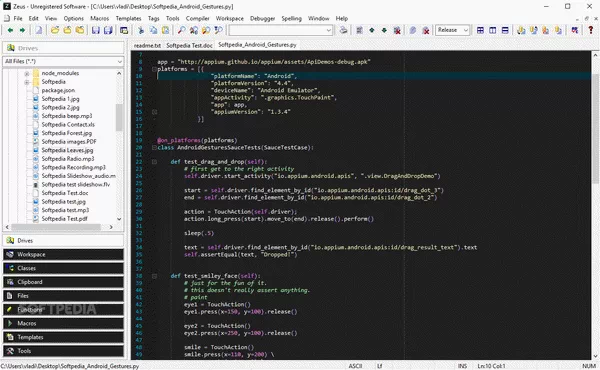Click the Paste clipboard icon

tap(165, 30)
